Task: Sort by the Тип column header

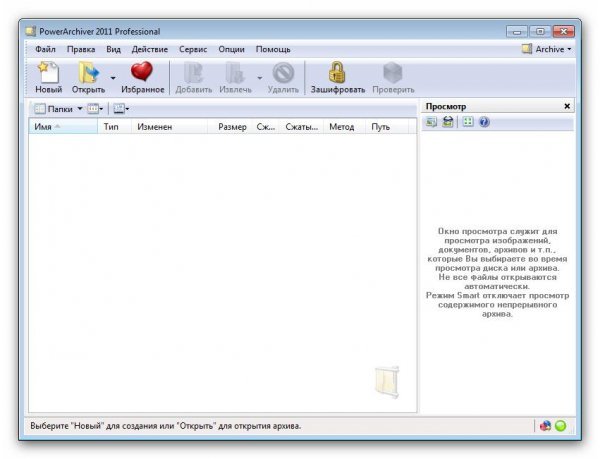Action: point(114,127)
